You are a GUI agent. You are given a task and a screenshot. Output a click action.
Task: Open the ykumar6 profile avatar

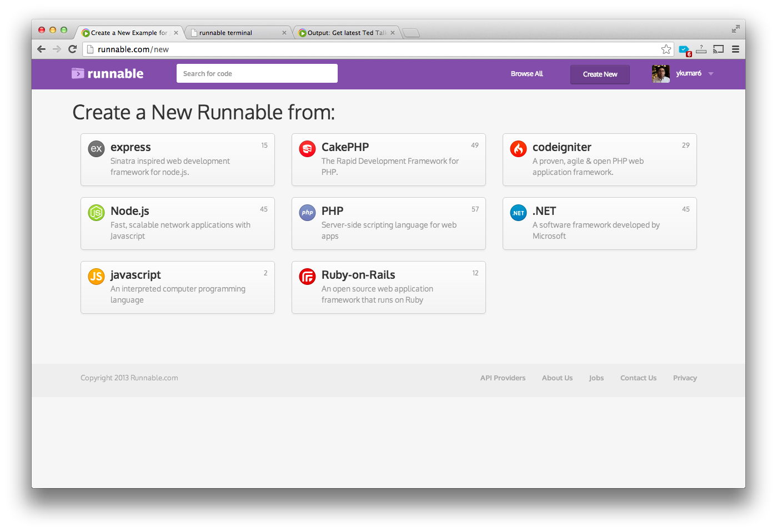coord(660,74)
